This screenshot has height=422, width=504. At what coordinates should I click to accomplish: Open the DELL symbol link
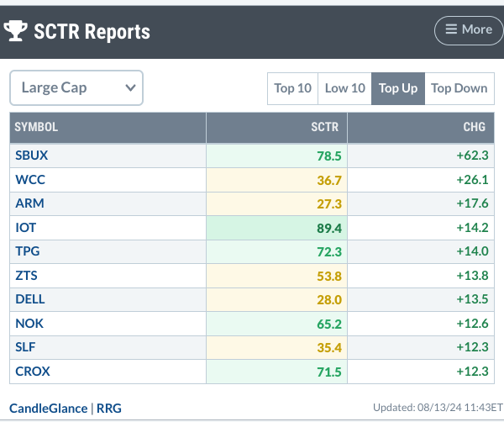(x=30, y=299)
